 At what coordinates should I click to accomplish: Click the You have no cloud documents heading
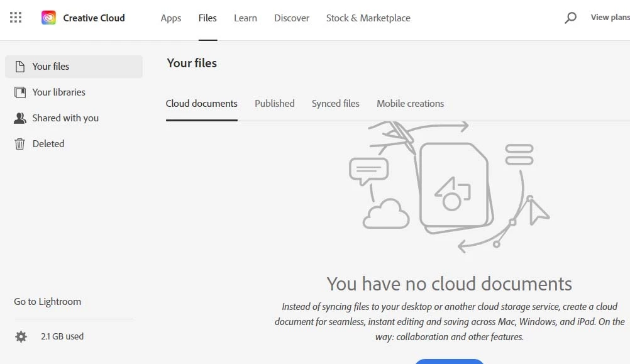click(449, 284)
